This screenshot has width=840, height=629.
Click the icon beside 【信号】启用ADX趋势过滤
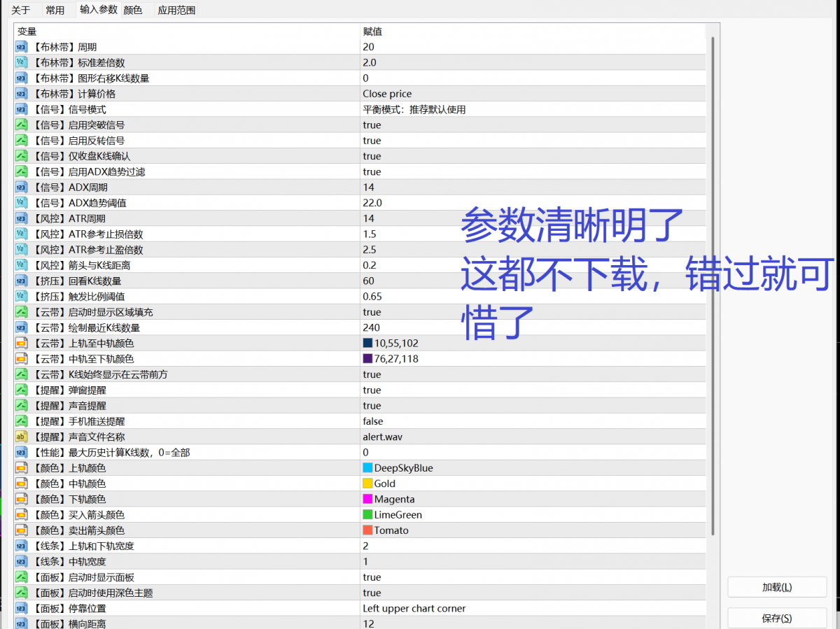(x=21, y=171)
